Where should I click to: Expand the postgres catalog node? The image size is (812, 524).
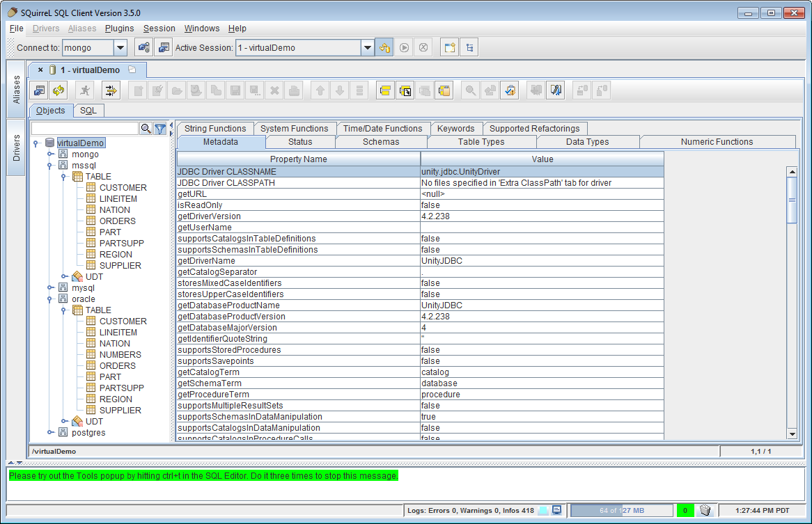tap(50, 433)
